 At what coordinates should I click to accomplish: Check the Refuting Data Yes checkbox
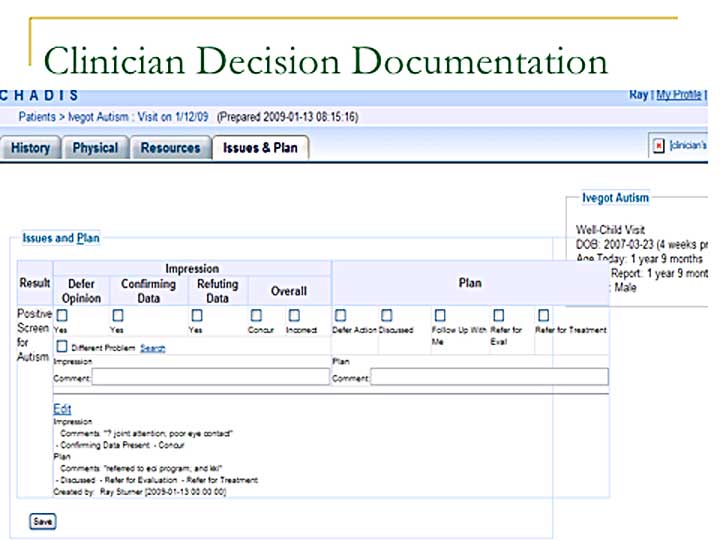[x=197, y=315]
